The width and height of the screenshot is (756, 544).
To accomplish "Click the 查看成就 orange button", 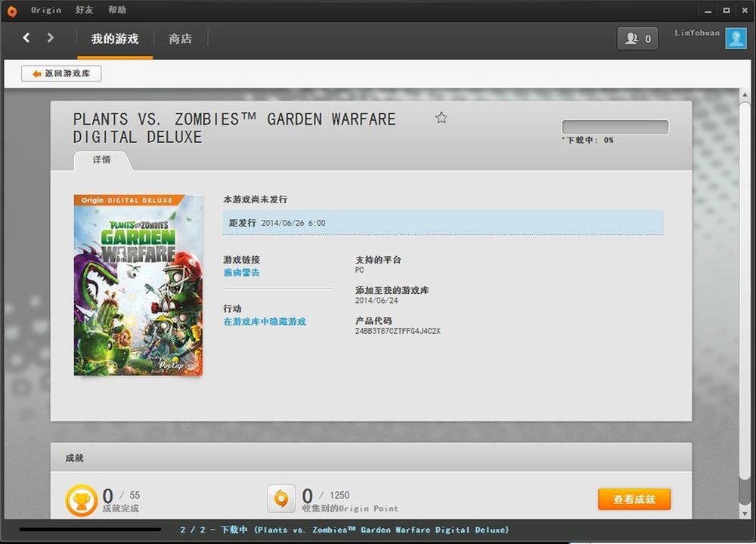I will point(634,499).
